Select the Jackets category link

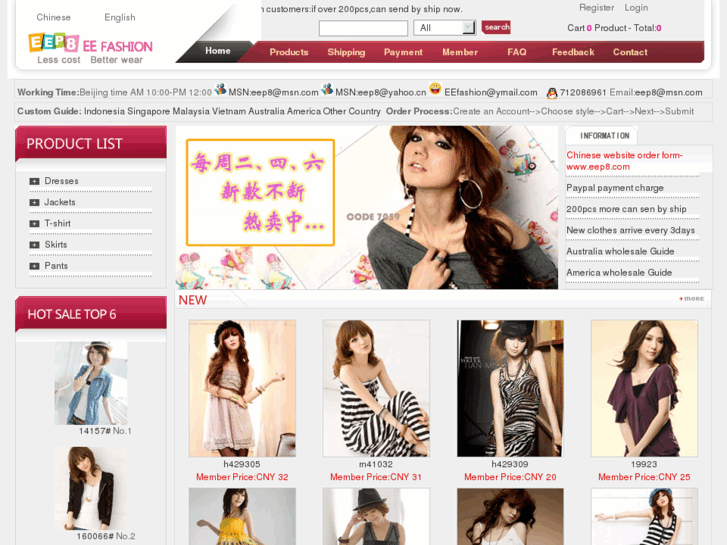[59, 203]
